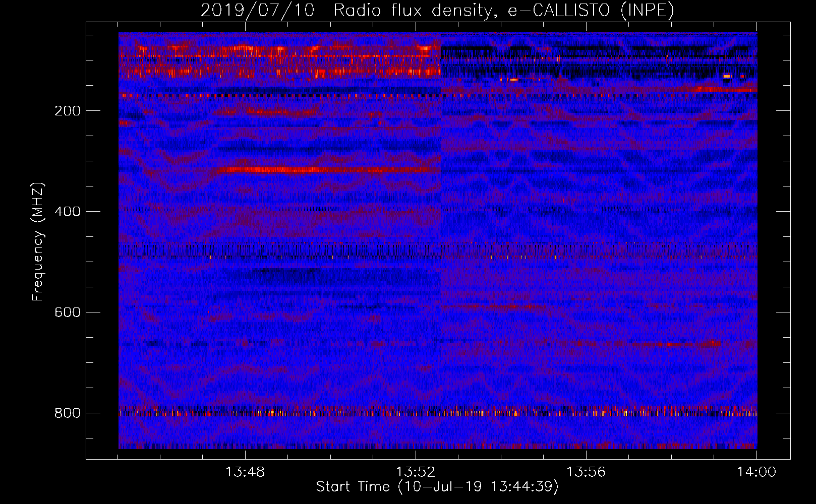Click the 200 frequency tick label
Viewport: 816px width, 504px height.
click(x=67, y=111)
